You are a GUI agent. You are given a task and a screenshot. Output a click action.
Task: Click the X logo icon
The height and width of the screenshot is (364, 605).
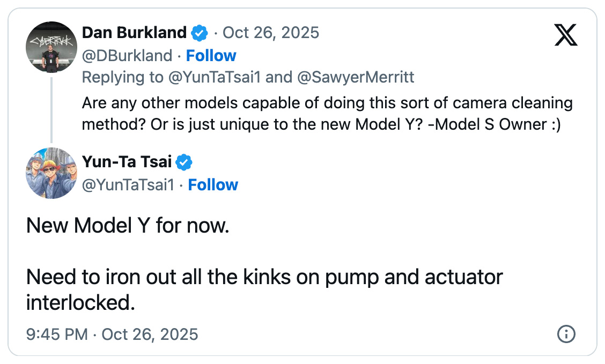pyautogui.click(x=565, y=35)
